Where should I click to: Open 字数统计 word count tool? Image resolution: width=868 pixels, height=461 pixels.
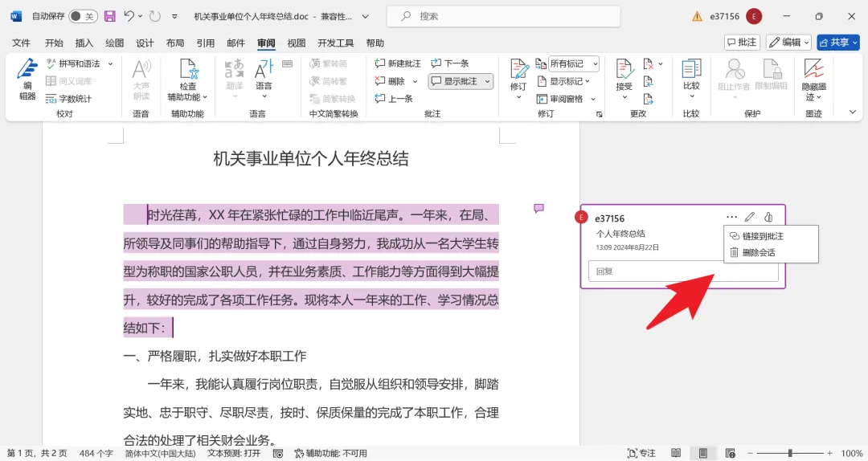pyautogui.click(x=68, y=99)
